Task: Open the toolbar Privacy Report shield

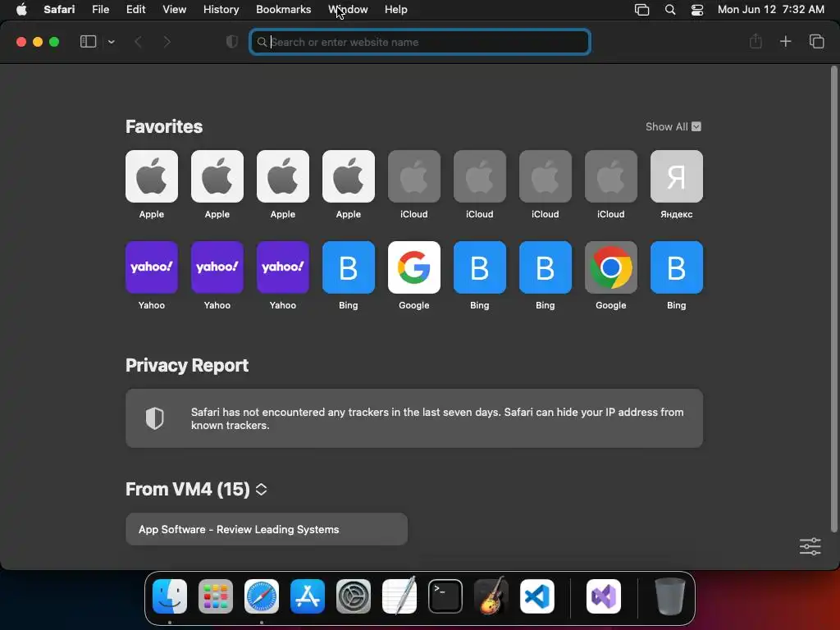Action: click(232, 42)
